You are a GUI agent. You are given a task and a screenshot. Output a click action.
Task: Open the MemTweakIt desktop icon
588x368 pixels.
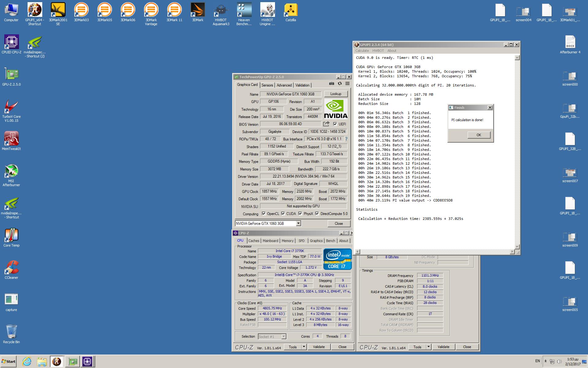11,141
